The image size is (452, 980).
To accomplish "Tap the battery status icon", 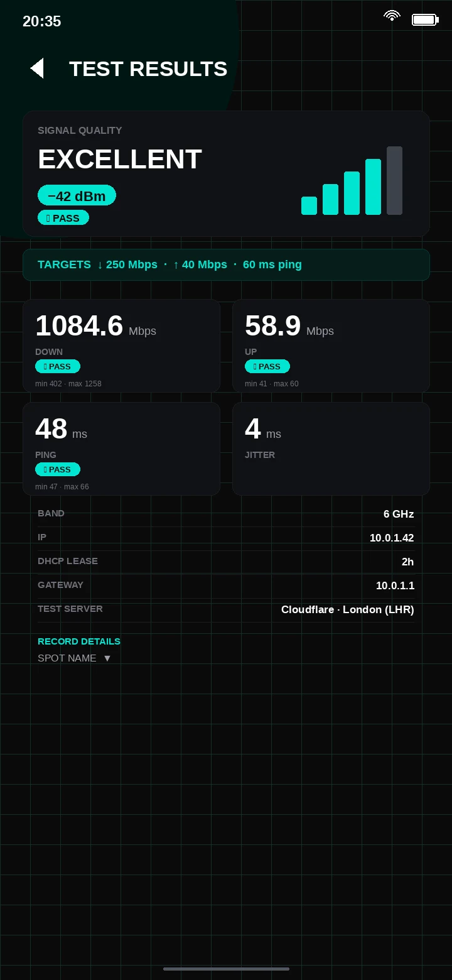I will [425, 19].
